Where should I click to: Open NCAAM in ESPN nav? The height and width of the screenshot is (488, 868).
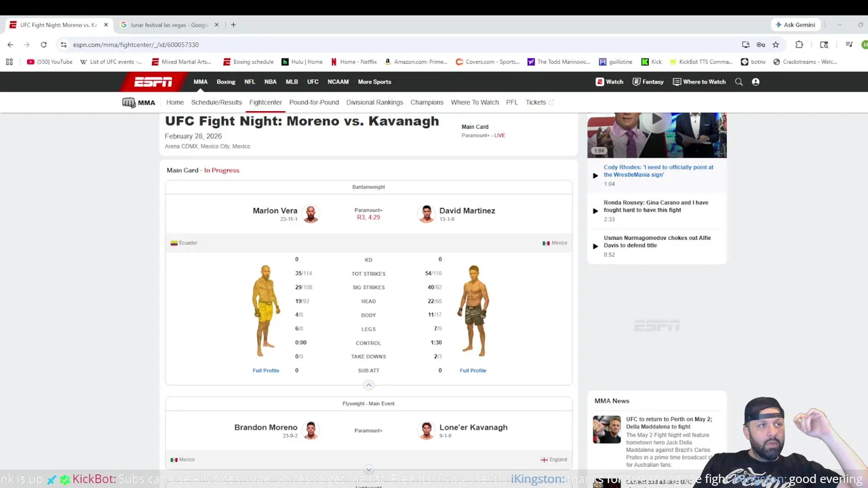338,82
